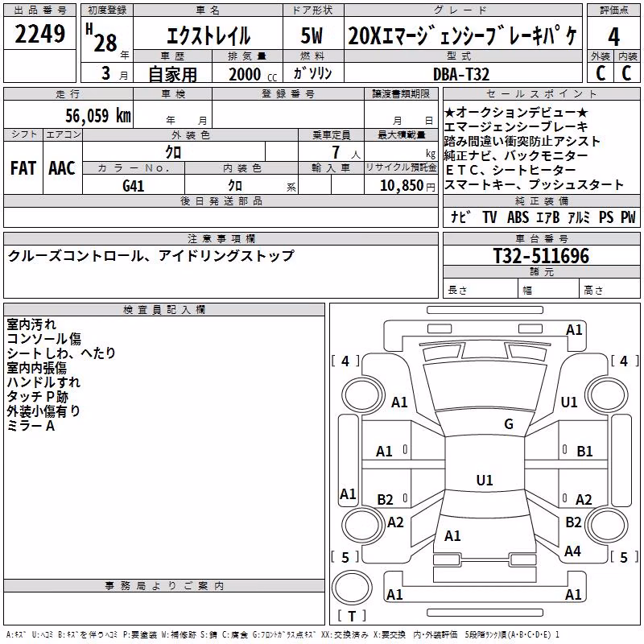Select sales point 純正ナビ、バックモニター

coord(516,155)
